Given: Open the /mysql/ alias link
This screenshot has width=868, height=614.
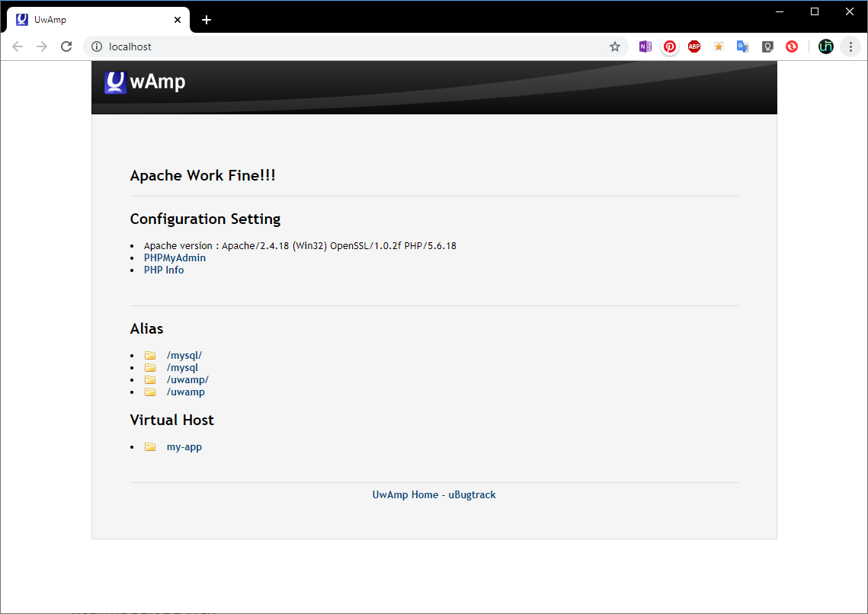Looking at the screenshot, I should [184, 355].
